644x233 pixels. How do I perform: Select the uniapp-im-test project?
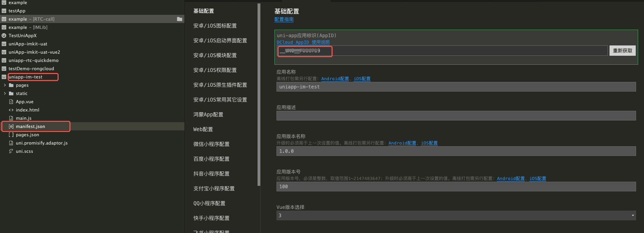pyautogui.click(x=26, y=77)
